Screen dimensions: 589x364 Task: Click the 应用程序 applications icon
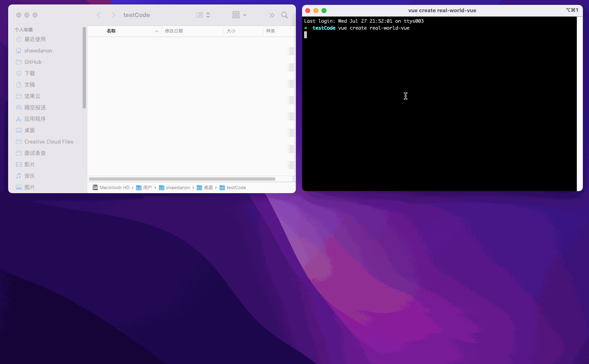19,119
